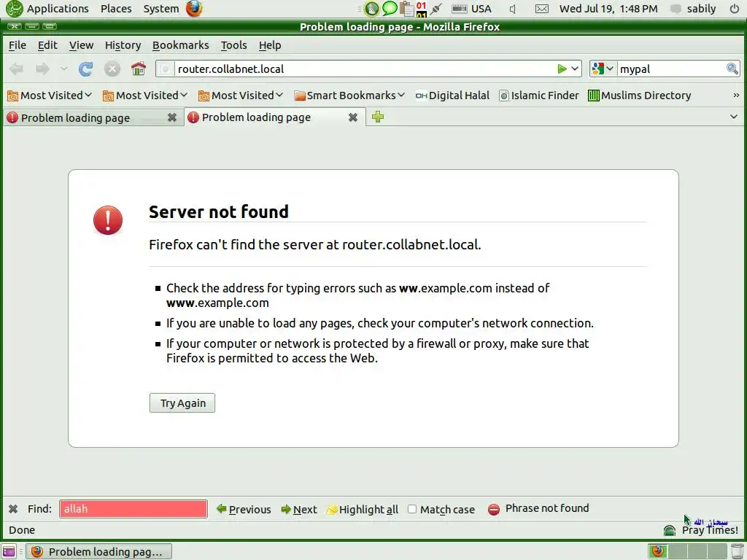Open the Tools menu
Screen dimensions: 747x560
pyautogui.click(x=233, y=45)
